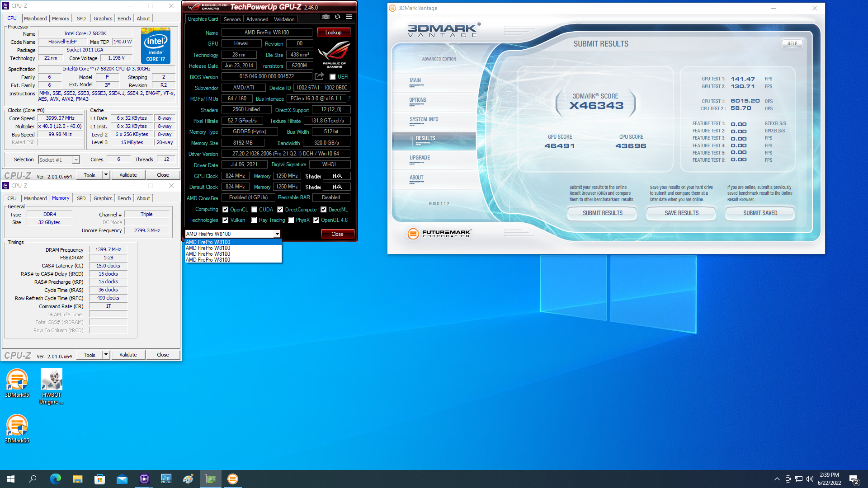The height and width of the screenshot is (488, 868).
Task: Open File Explorer from taskbar
Action: coord(77,479)
